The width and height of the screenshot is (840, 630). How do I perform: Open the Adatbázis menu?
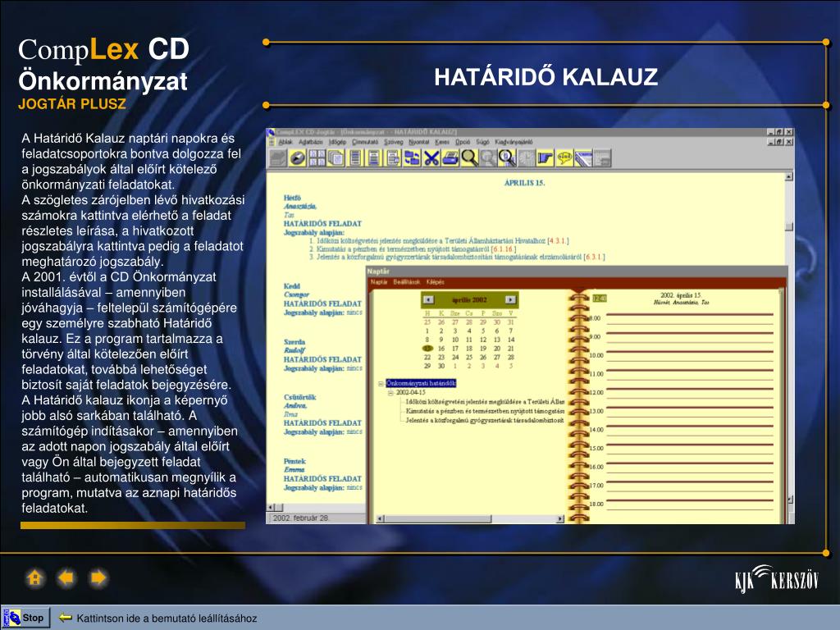(311, 142)
